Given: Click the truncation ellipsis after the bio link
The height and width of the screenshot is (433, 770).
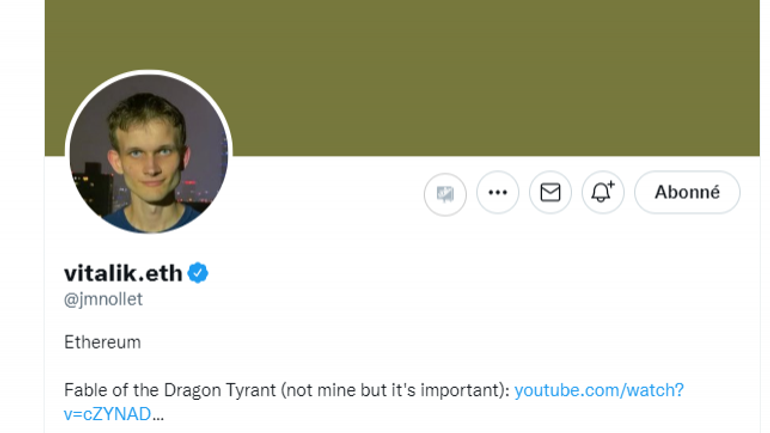Looking at the screenshot, I should click(x=158, y=414).
